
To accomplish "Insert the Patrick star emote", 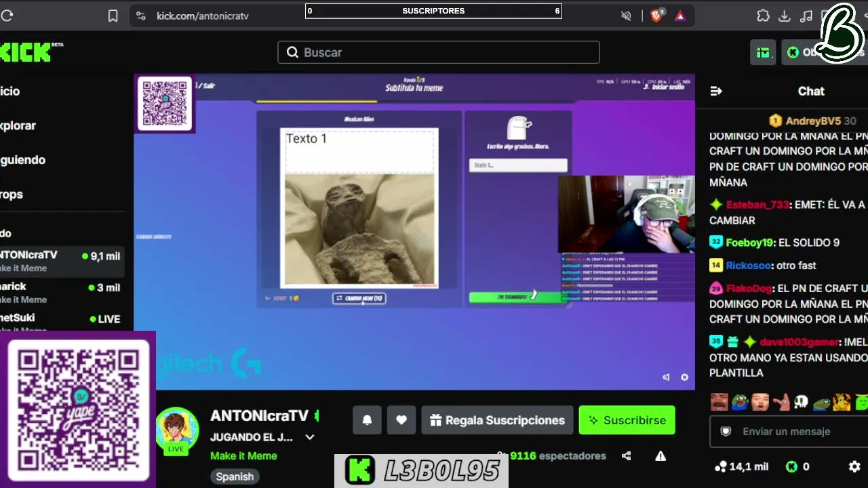I will point(781,402).
